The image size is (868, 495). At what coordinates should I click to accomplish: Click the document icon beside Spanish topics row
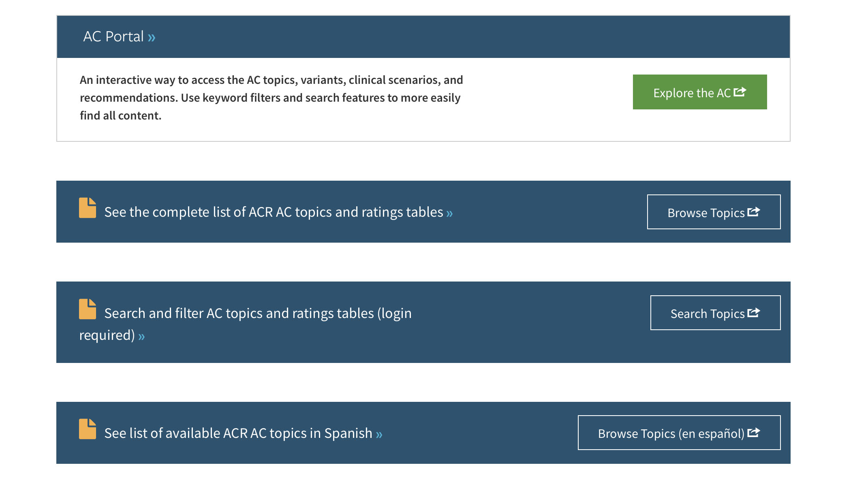(88, 429)
